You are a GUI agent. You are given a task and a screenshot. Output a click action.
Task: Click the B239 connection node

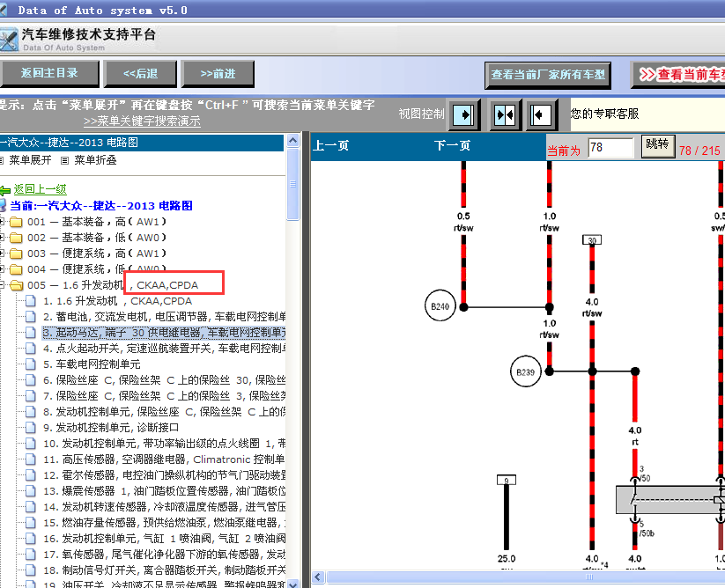pyautogui.click(x=526, y=371)
